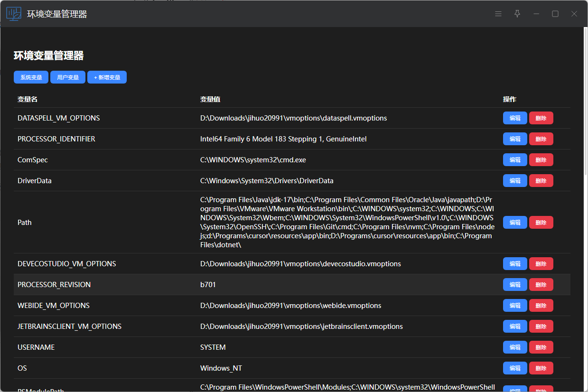Edit the DriverData variable
588x392 pixels.
tap(515, 181)
